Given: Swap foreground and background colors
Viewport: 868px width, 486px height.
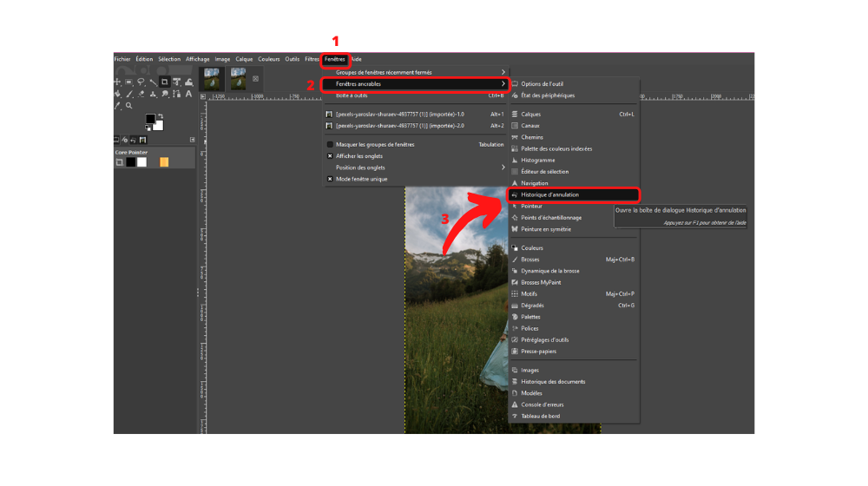Looking at the screenshot, I should 161,115.
